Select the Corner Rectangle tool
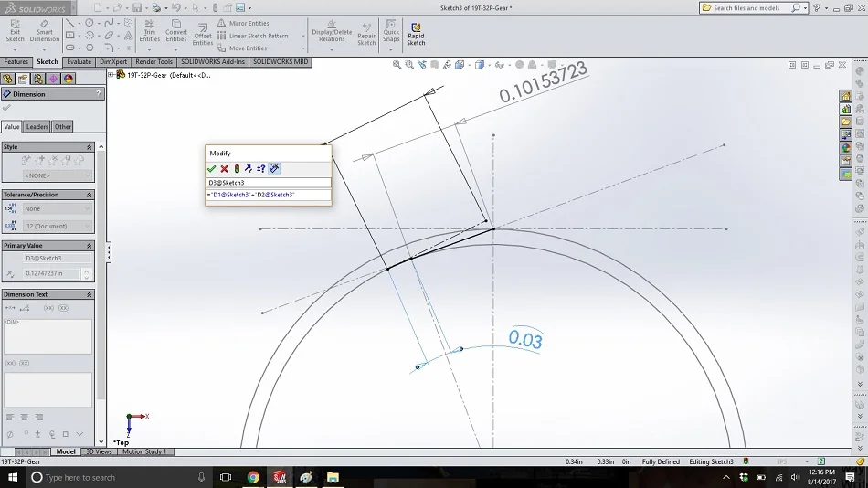 (69, 36)
